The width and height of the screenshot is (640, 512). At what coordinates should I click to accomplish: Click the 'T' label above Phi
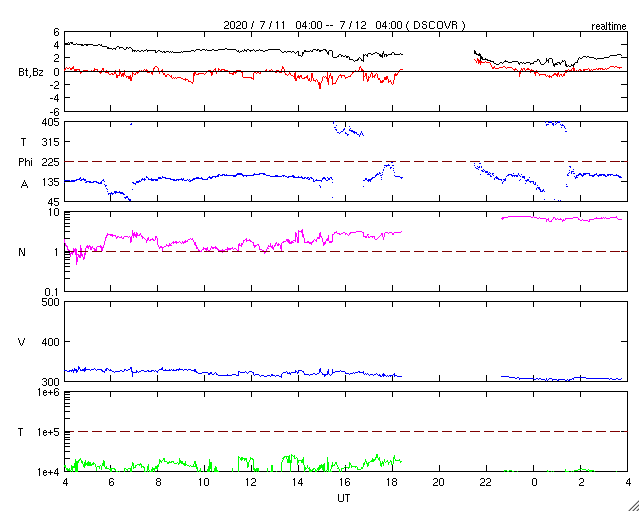click(23, 142)
